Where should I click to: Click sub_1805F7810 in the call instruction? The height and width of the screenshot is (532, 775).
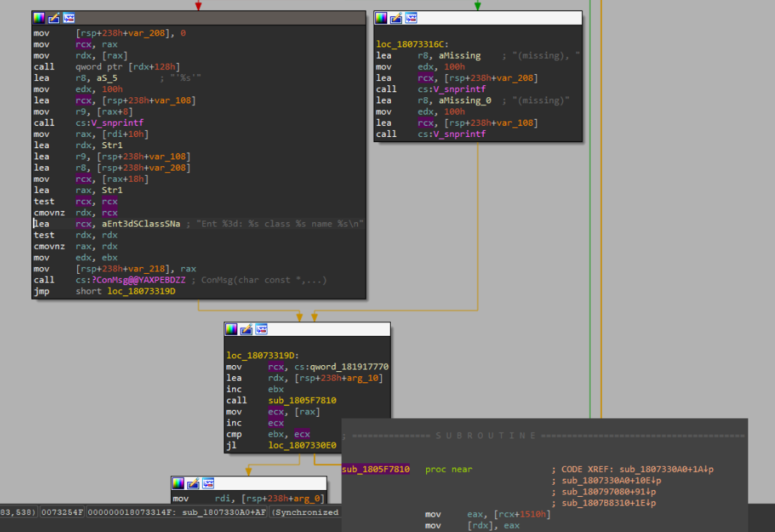[302, 400]
